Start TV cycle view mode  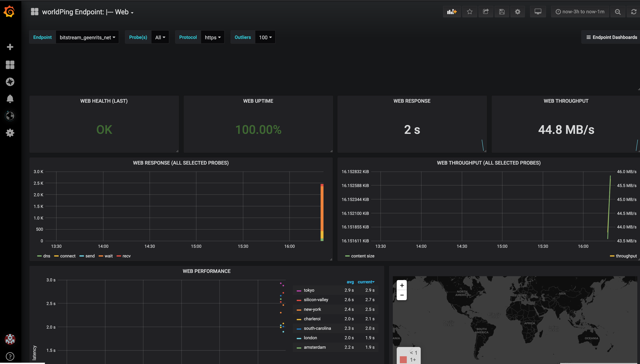tap(538, 11)
